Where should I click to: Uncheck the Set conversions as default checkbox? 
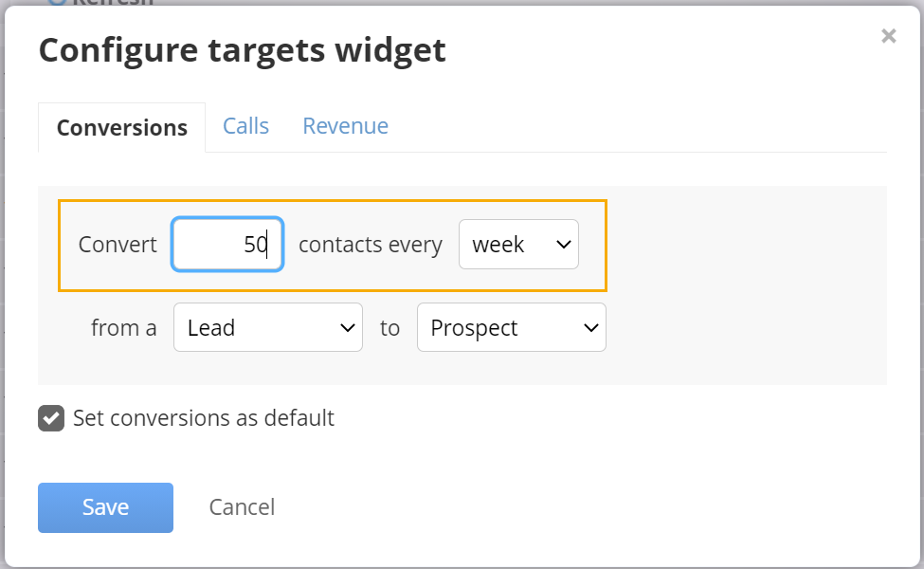pyautogui.click(x=51, y=418)
